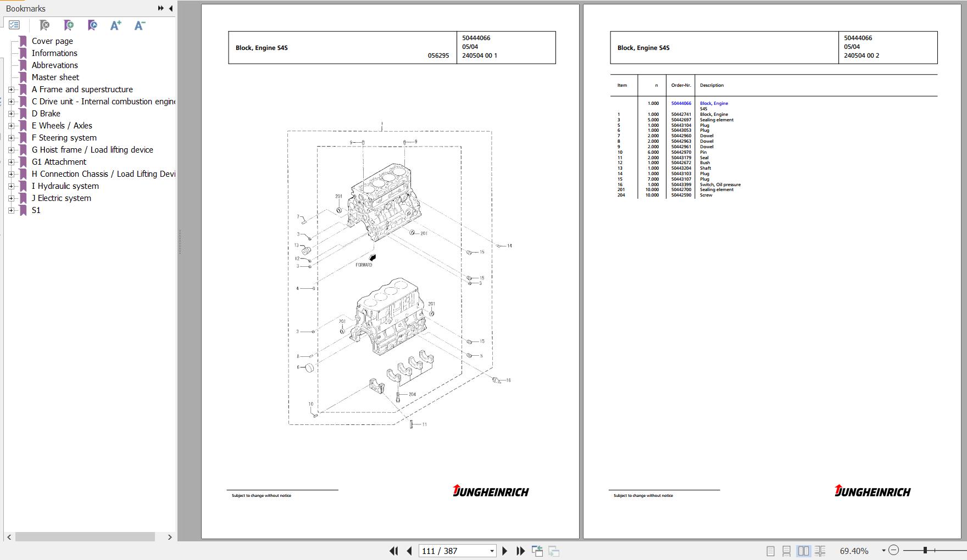Expand the E Wheels / Axles bookmark
The height and width of the screenshot is (560, 967).
(11, 126)
